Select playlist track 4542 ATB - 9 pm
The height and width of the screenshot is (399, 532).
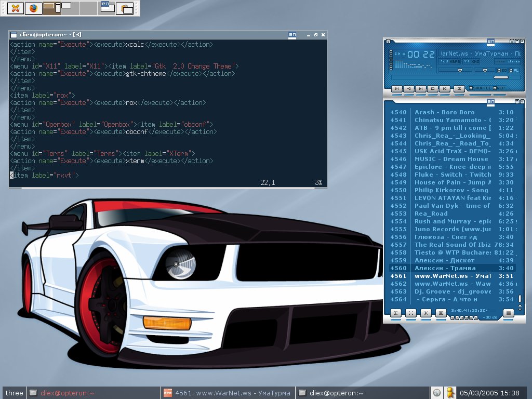point(452,128)
